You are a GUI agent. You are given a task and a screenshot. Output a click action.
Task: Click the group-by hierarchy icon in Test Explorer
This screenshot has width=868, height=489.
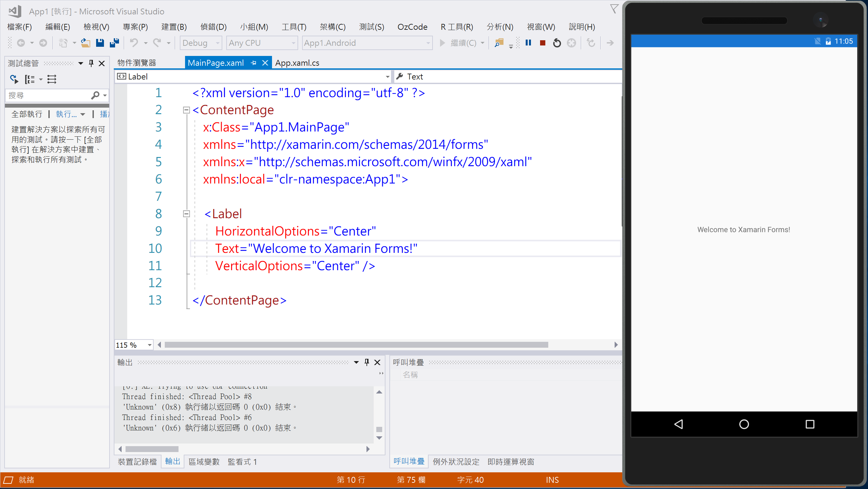point(30,79)
